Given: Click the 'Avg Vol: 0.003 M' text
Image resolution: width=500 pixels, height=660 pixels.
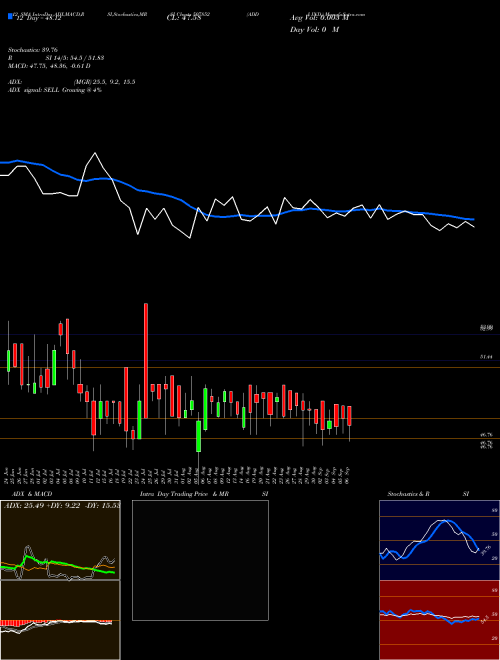Looking at the screenshot, I should tap(319, 18).
